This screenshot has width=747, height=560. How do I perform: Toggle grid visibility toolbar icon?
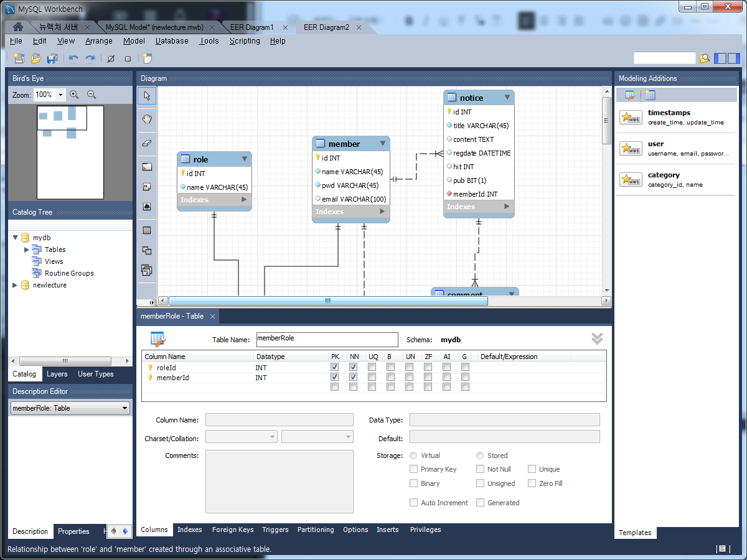pos(111,58)
